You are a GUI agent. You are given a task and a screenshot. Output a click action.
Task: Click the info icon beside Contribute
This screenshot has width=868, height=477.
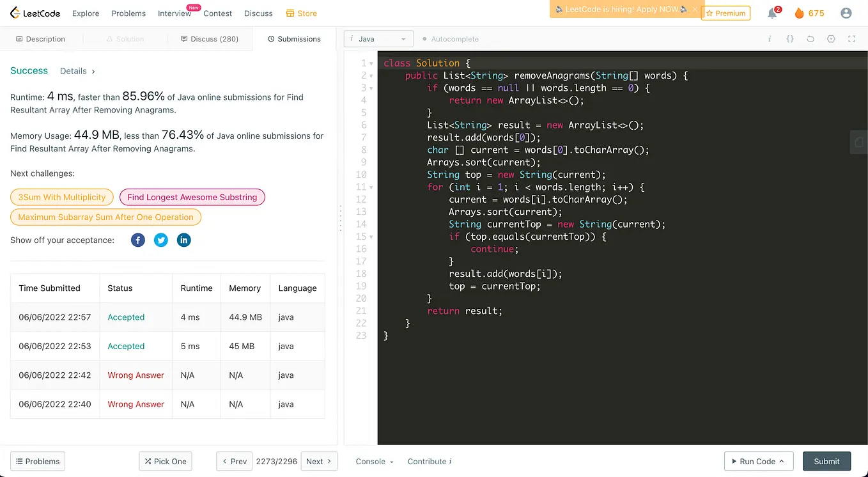tap(451, 461)
